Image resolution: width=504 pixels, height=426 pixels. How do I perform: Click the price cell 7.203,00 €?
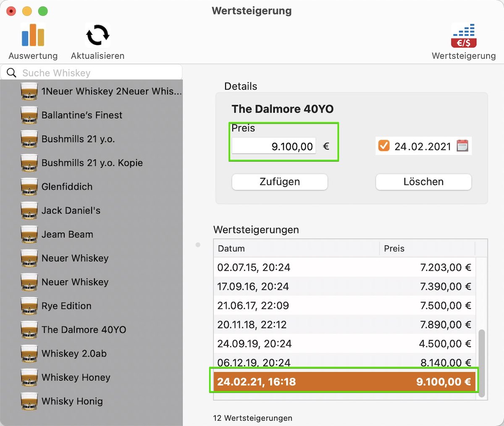point(446,267)
